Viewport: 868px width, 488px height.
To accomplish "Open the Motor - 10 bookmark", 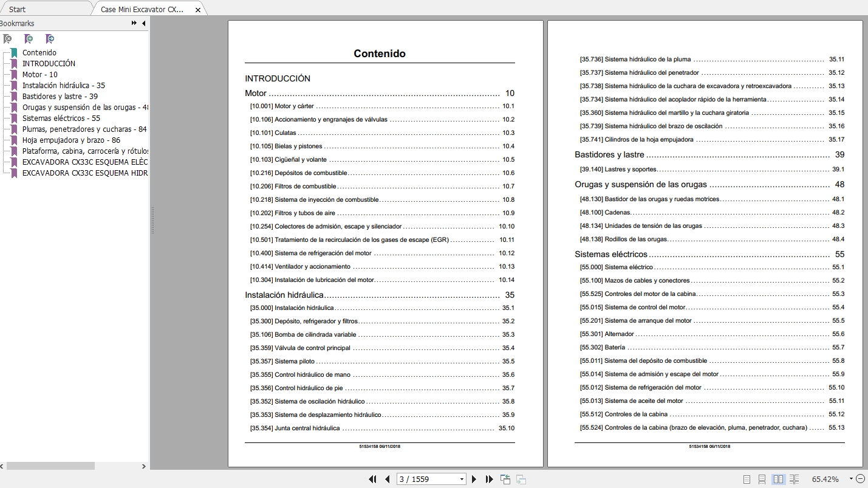I will (x=40, y=75).
